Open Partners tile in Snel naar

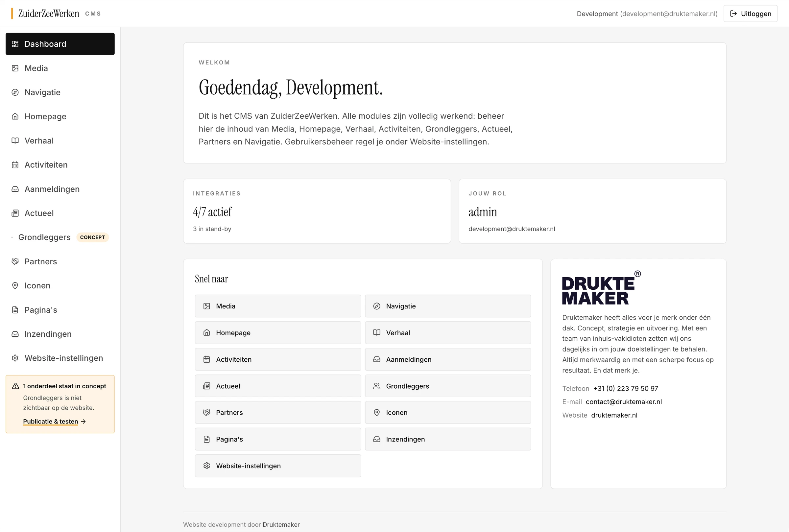click(278, 412)
